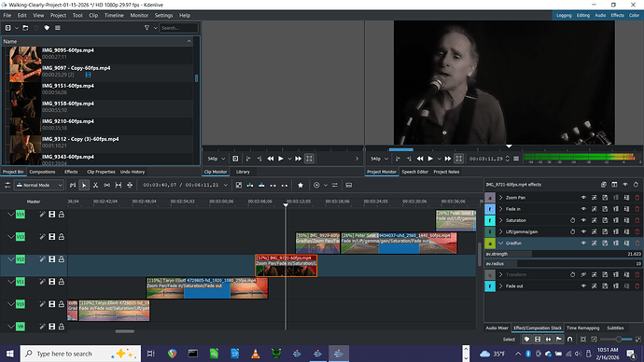Expand the Fade out effect

pos(500,286)
